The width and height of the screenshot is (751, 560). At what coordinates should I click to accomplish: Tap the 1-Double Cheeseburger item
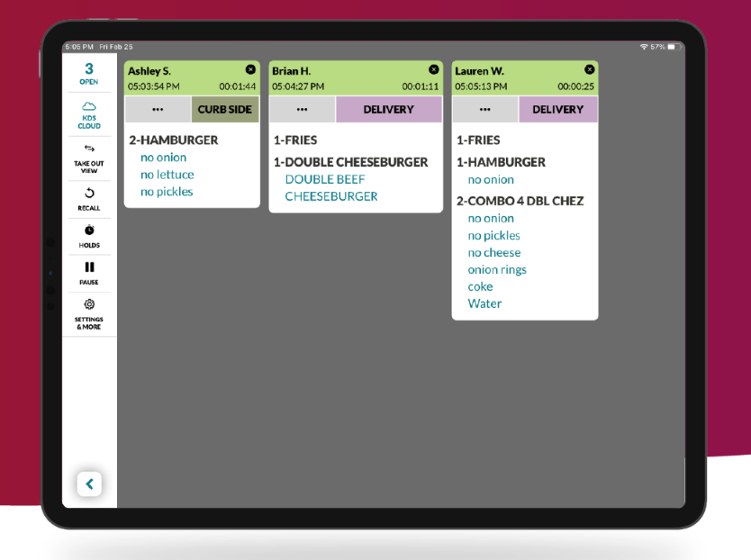point(350,162)
